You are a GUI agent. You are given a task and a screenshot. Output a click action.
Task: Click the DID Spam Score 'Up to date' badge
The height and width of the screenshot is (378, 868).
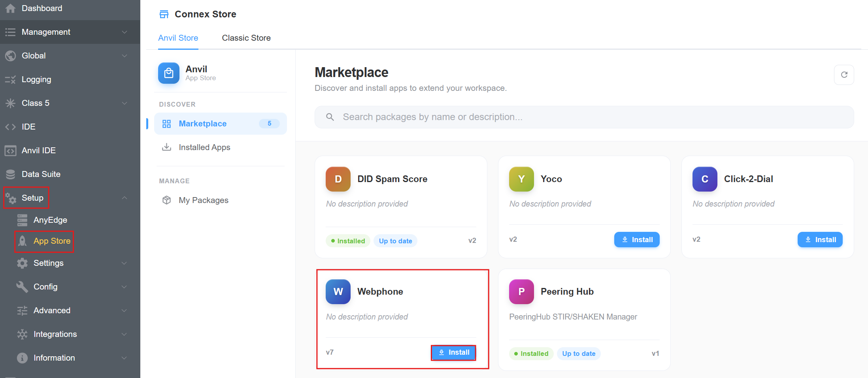(x=395, y=241)
